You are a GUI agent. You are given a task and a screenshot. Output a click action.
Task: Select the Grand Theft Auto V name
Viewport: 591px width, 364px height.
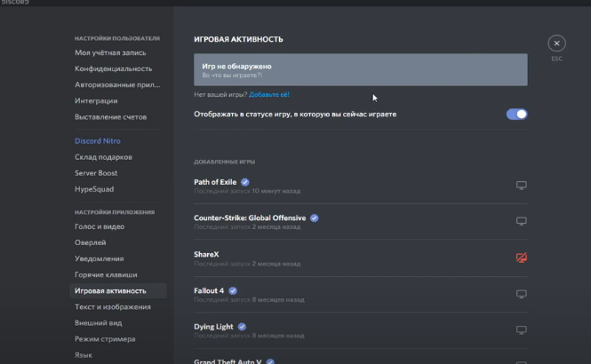pyautogui.click(x=228, y=361)
